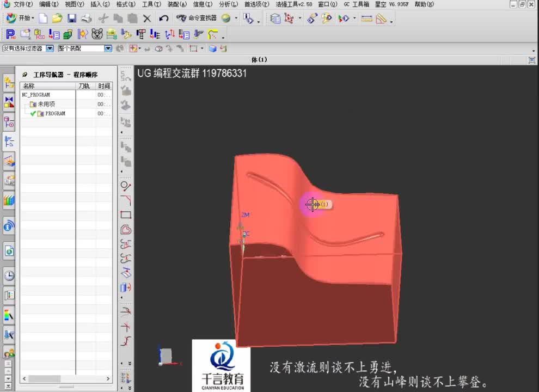Open the 浩强工具v2.58 menu
539x392 pixels.
294,4
